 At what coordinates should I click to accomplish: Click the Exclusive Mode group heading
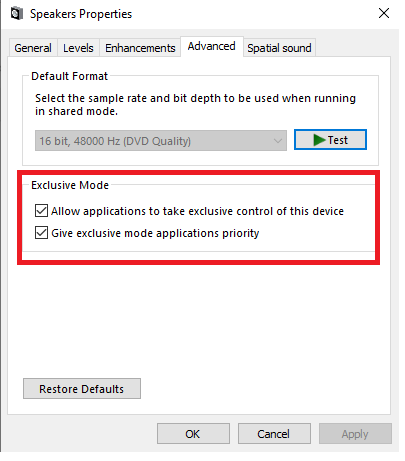pos(70,185)
